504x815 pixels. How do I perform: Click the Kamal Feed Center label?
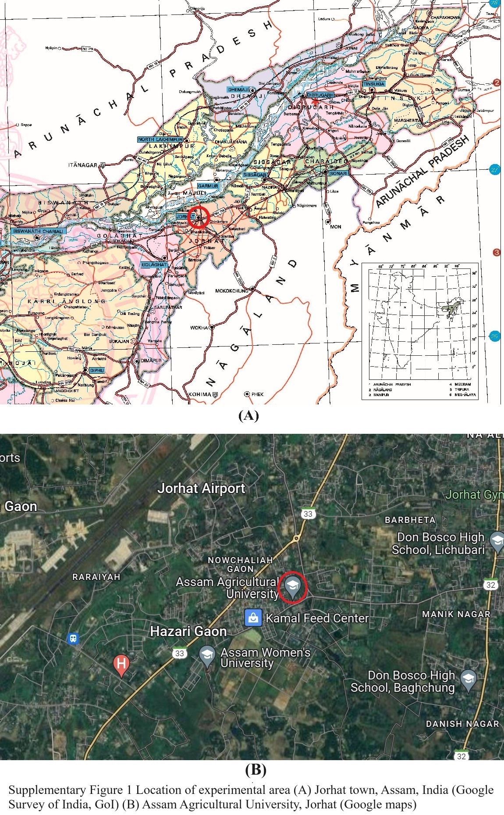pyautogui.click(x=317, y=618)
